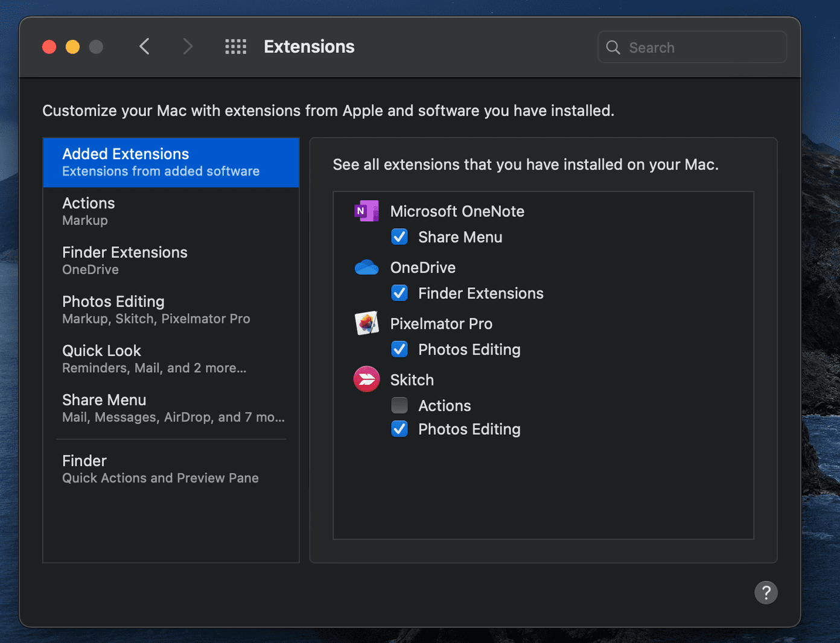Click the OneDrive cloud icon
840x643 pixels.
366,267
